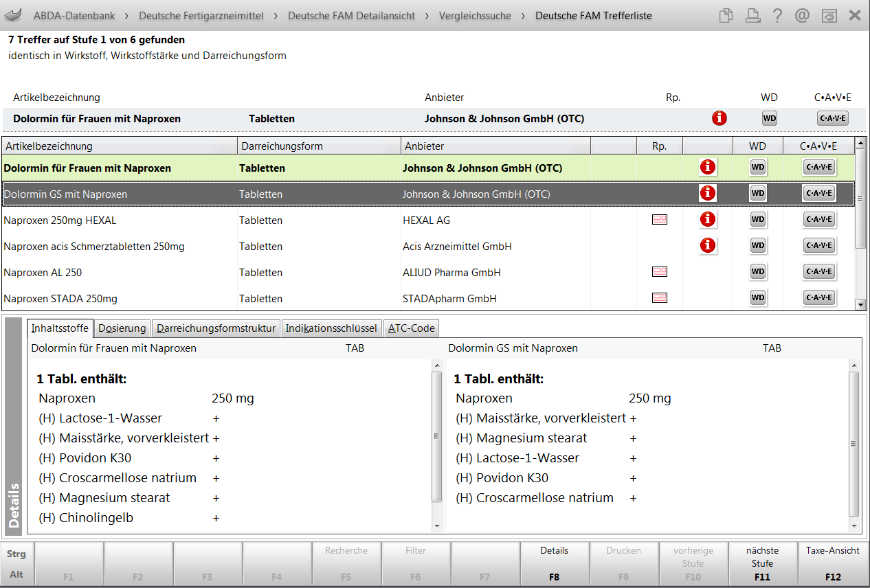Click the WD icon for Naproxen STADA 250mg
Viewport: 870px width, 588px height.
click(757, 297)
